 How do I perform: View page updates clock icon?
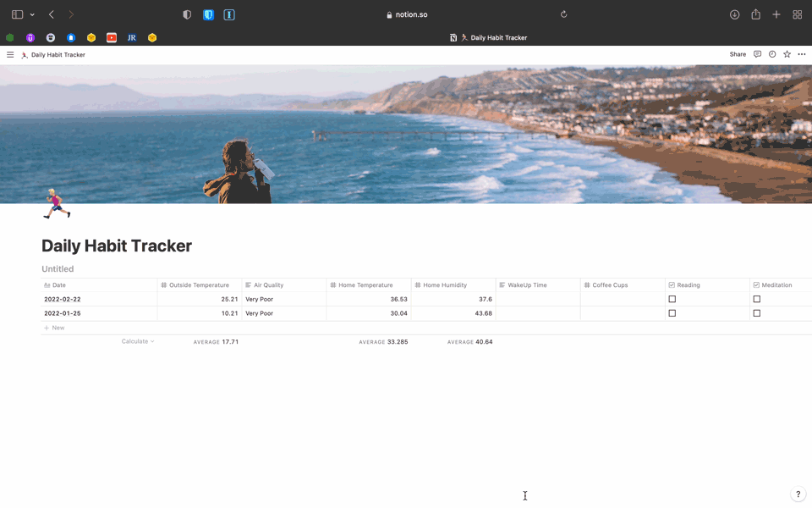click(x=772, y=54)
